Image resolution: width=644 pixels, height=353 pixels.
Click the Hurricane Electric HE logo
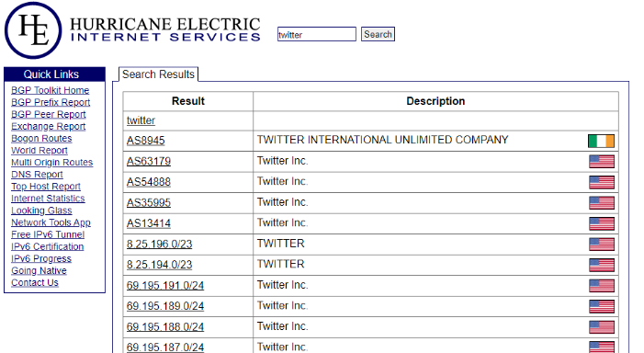click(x=33, y=30)
